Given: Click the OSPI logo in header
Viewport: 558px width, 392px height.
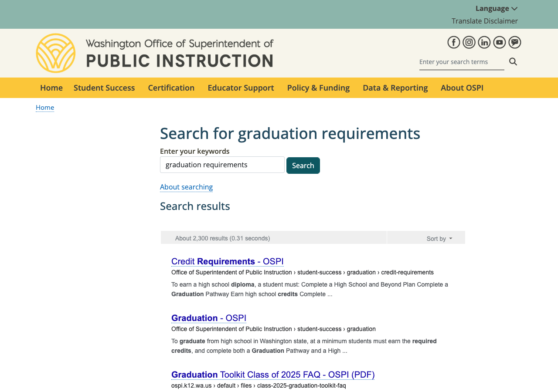Looking at the screenshot, I should pos(56,53).
